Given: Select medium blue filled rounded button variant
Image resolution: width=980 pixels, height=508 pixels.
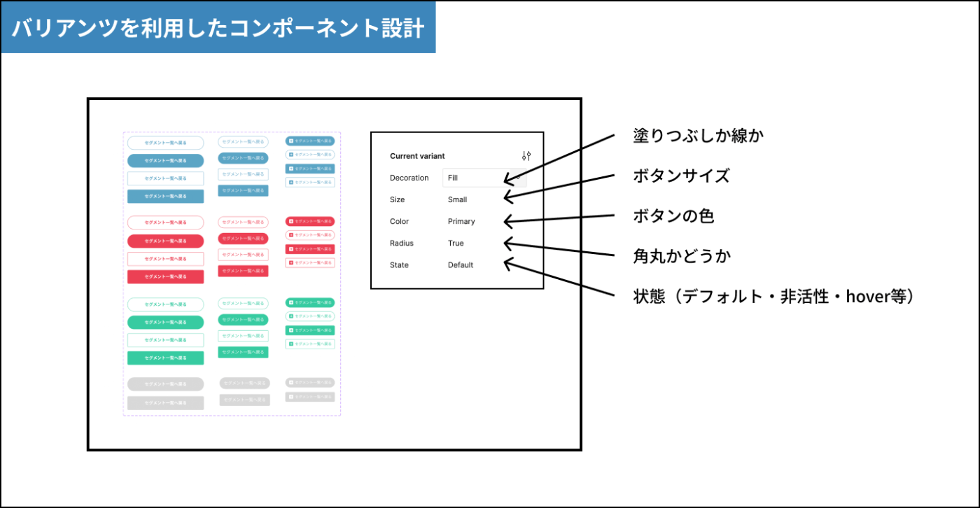Looking at the screenshot, I should coord(243,158).
